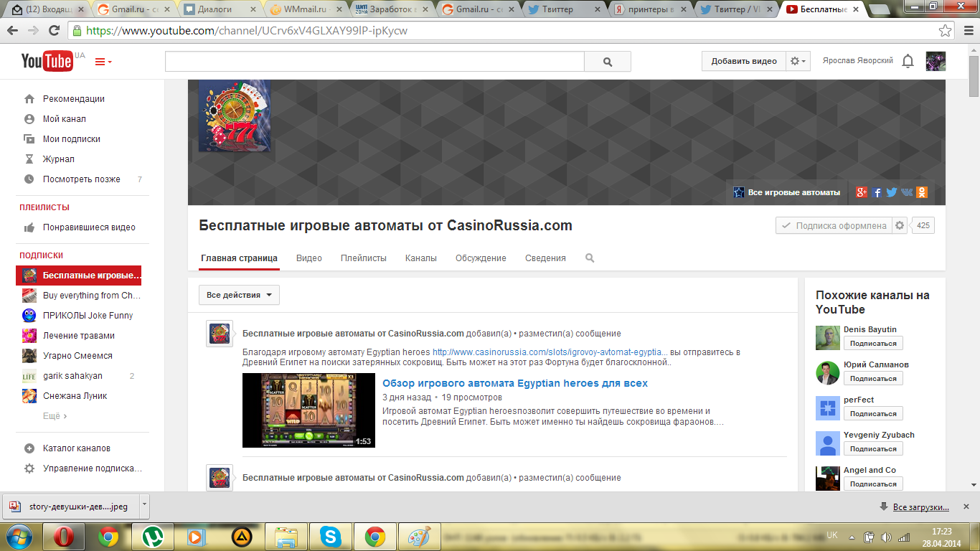Viewport: 980px width, 551px height.
Task: Open the notifications bell
Action: point(908,61)
